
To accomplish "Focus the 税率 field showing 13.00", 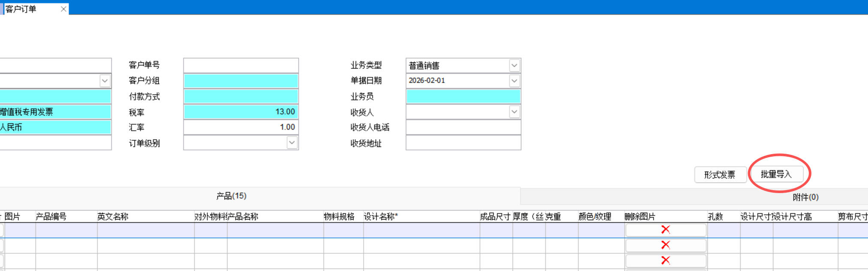I will [x=240, y=112].
